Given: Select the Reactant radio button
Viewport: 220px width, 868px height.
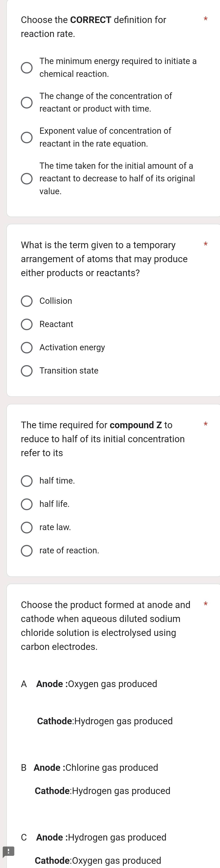Looking at the screenshot, I should [27, 324].
